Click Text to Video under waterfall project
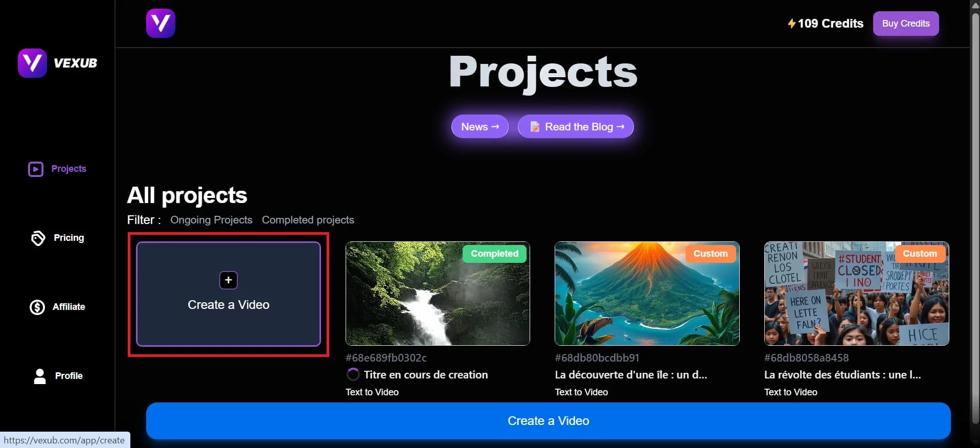This screenshot has width=980, height=448. click(x=372, y=392)
